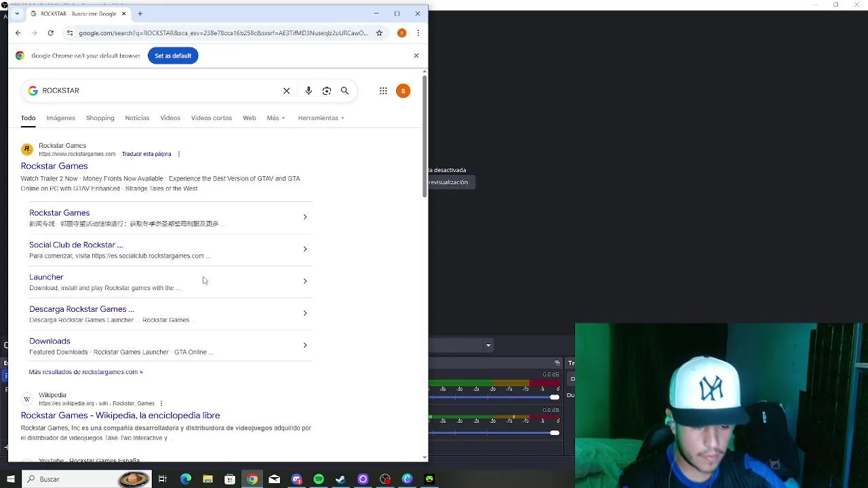Viewport: 868px width, 488px height.
Task: Open more options for Wikipedia result
Action: coord(161,403)
